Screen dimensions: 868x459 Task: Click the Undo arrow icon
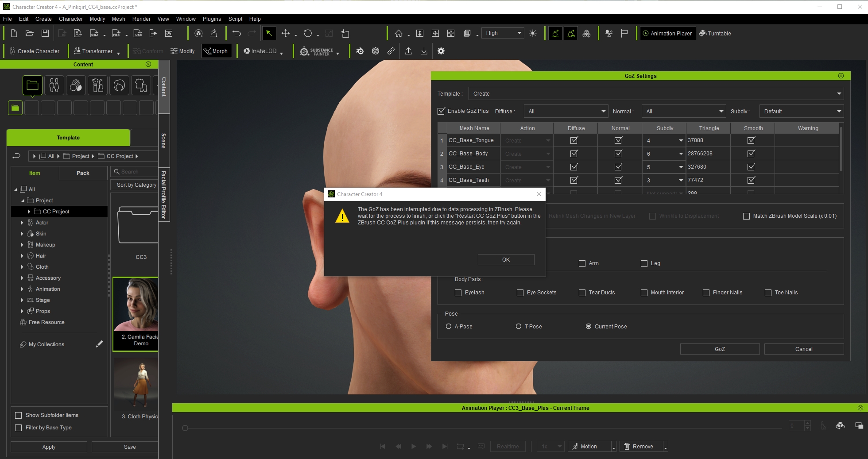point(236,33)
